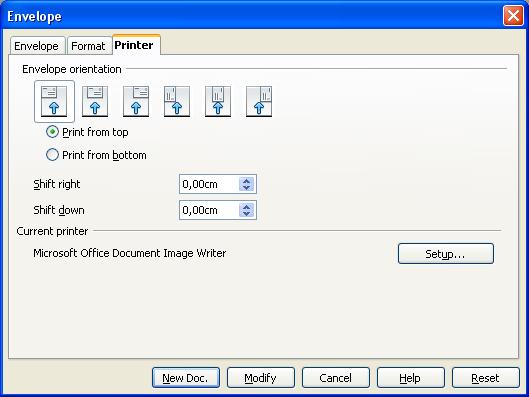This screenshot has height=397, width=529.
Task: Select horizontal right envelope orientation icon
Action: (x=136, y=101)
